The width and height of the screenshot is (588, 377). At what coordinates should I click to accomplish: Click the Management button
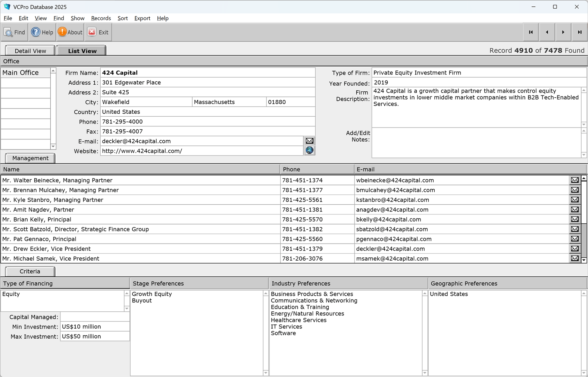30,158
